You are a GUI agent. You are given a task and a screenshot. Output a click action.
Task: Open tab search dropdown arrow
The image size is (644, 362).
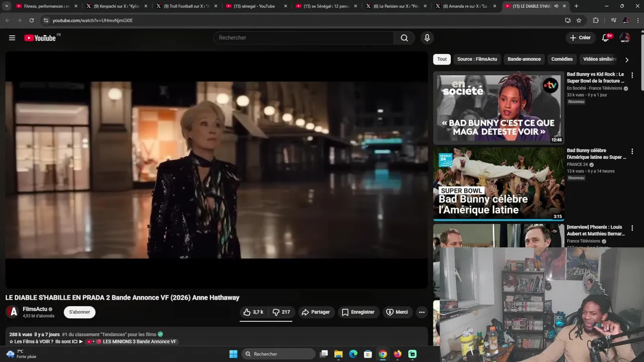coord(7,6)
